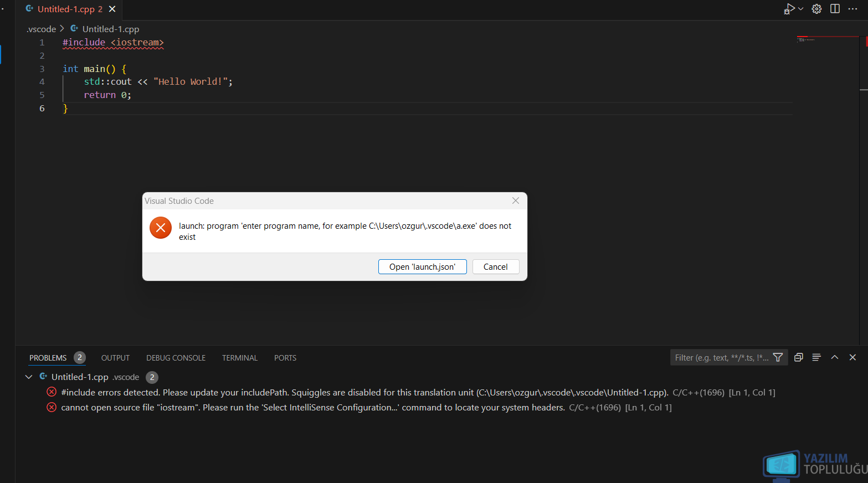Close the Untitled-1.cpp editor tab
Viewport: 868px width, 483px height.
pos(112,9)
